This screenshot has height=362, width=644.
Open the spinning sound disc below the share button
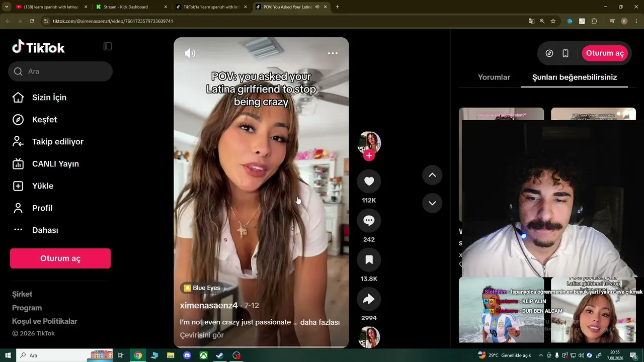click(x=369, y=337)
